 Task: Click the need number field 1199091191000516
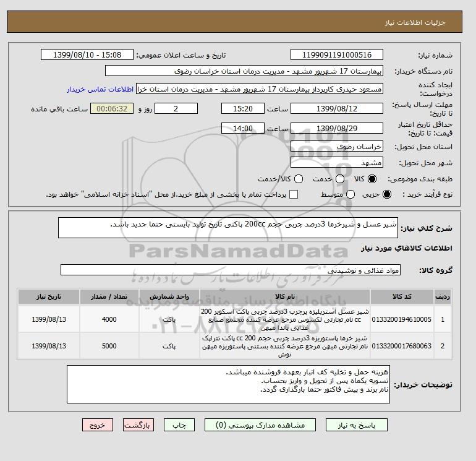tap(337, 54)
